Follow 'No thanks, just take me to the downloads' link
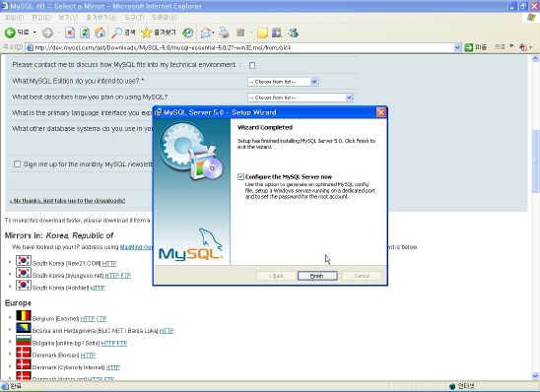 point(67,201)
